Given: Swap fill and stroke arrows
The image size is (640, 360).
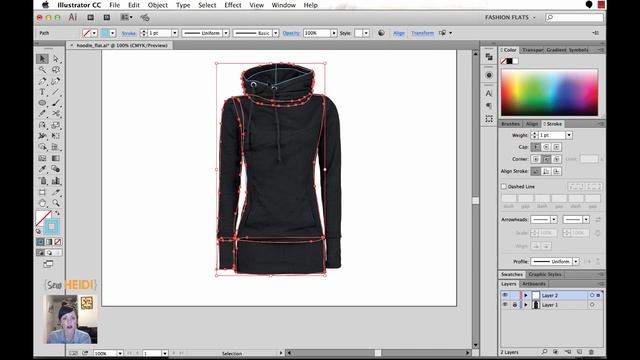Looking at the screenshot, I should point(58,213).
